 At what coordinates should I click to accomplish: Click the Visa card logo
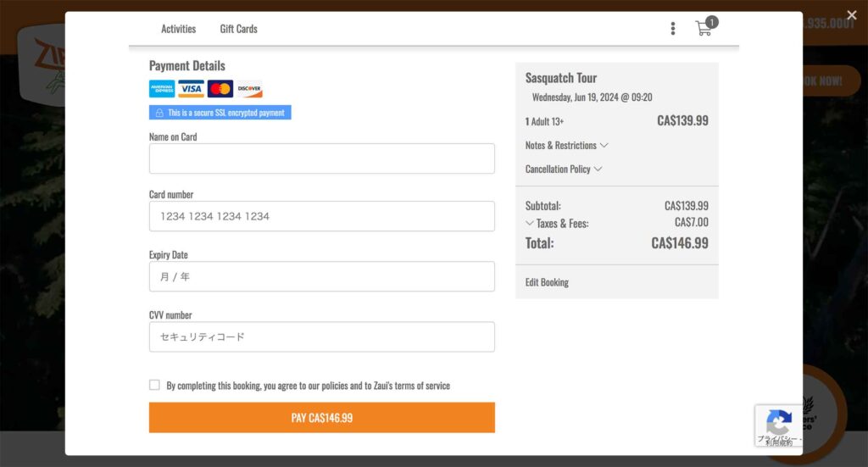pos(191,89)
